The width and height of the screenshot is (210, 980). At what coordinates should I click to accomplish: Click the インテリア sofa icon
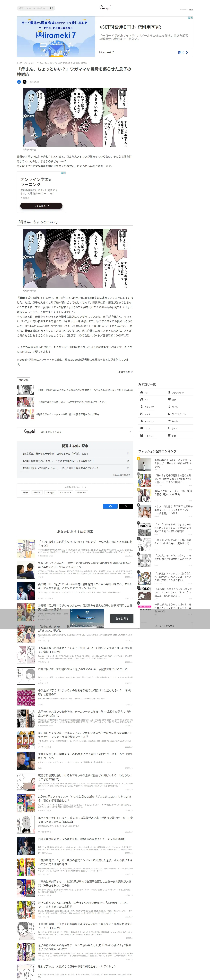(142, 421)
